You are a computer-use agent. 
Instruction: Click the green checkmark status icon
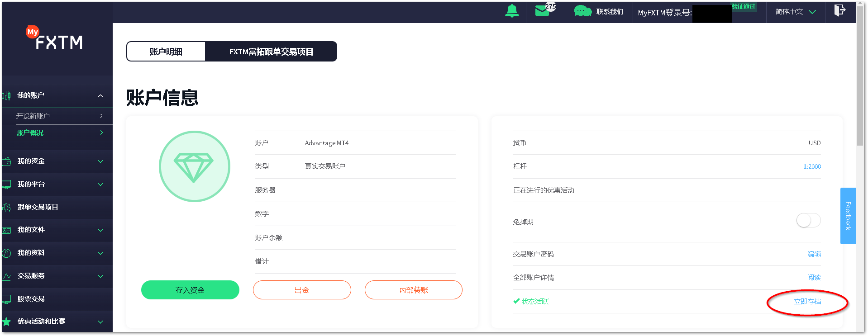(x=516, y=301)
